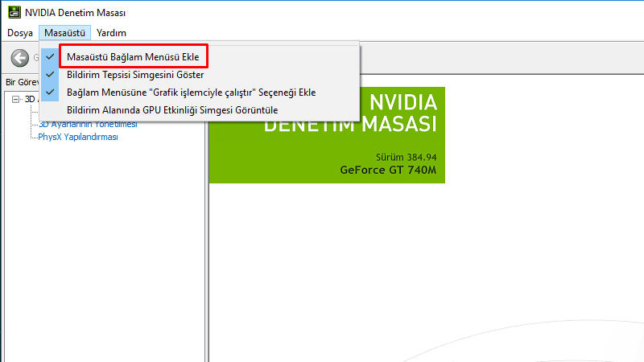Screen dimensions: 644x362
Task: Enable Bildirim Alanında GPU Etkinliği Simgesi Görüntüle
Action: click(172, 109)
